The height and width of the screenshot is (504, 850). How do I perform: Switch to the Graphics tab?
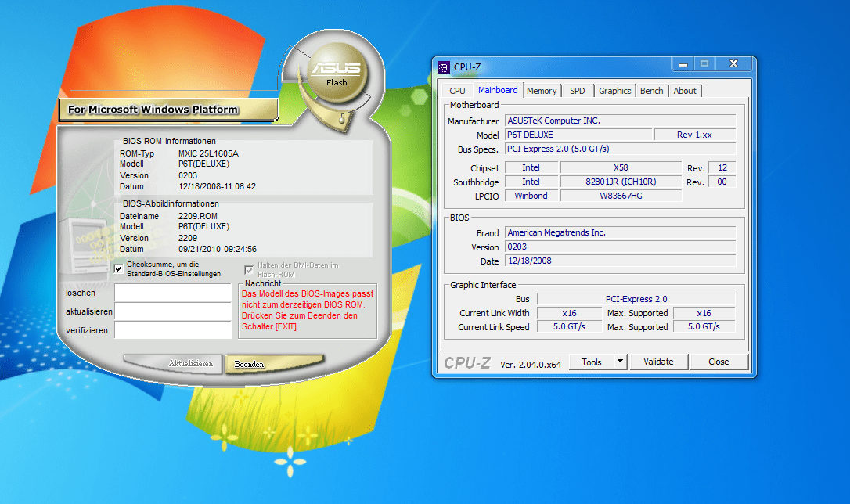click(x=614, y=91)
